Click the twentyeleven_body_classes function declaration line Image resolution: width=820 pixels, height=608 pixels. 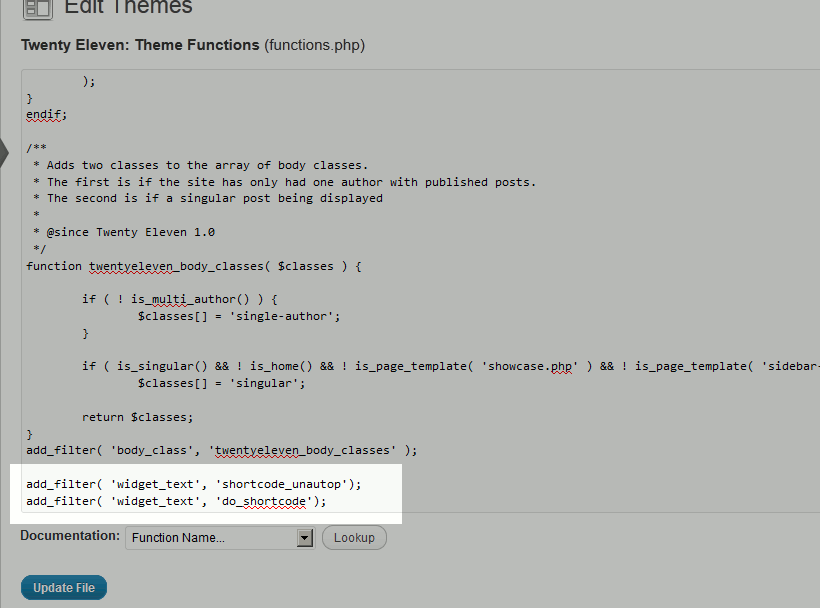[194, 266]
